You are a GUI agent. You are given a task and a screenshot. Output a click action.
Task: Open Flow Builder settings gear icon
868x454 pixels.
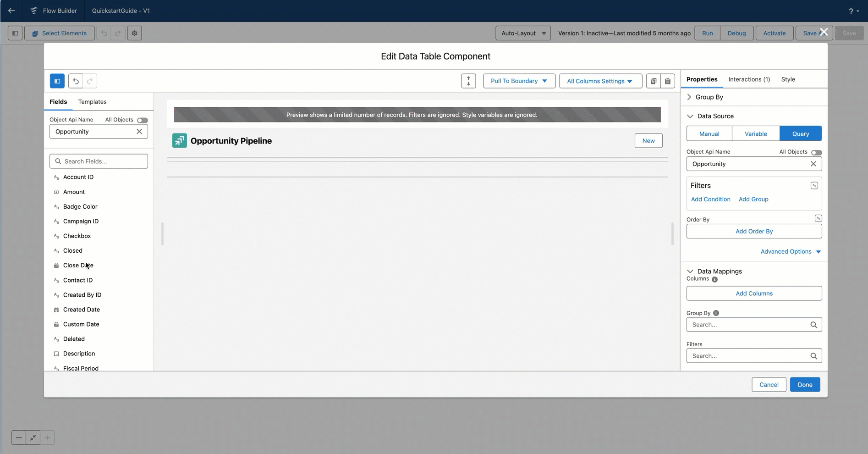[134, 33]
